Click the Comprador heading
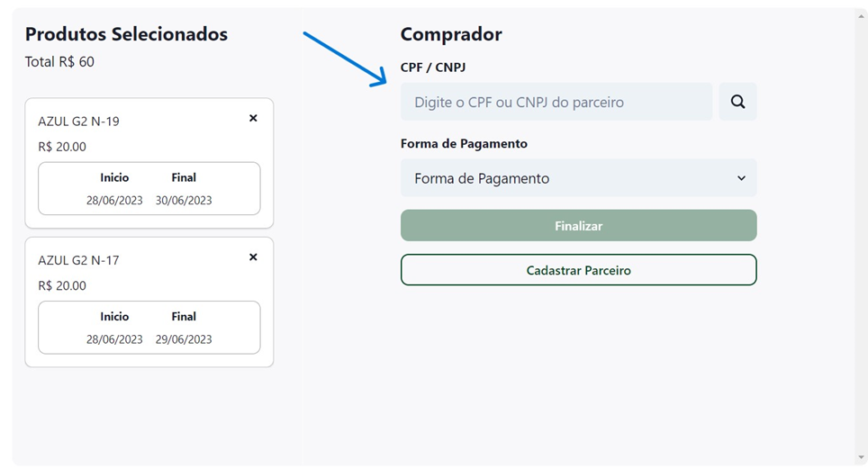 tap(451, 34)
